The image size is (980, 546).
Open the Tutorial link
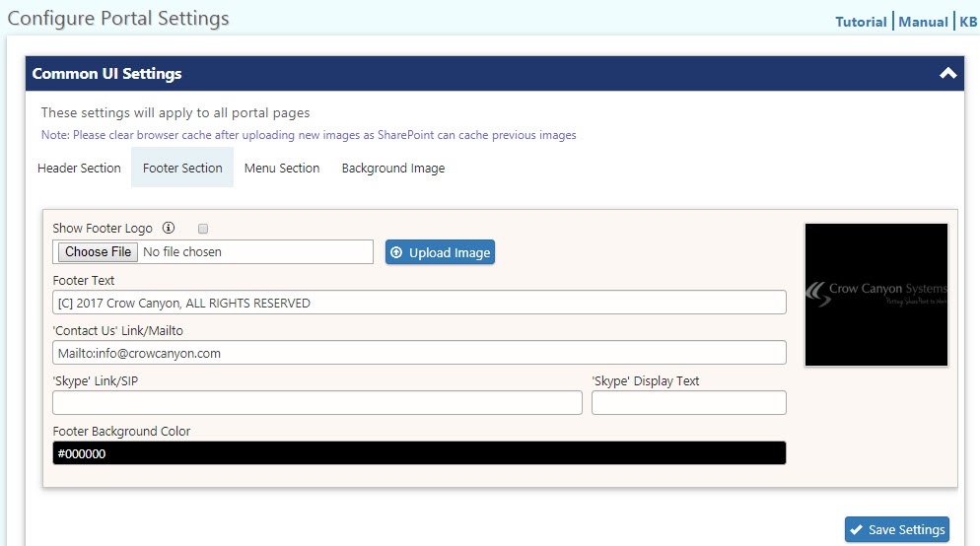tap(861, 22)
